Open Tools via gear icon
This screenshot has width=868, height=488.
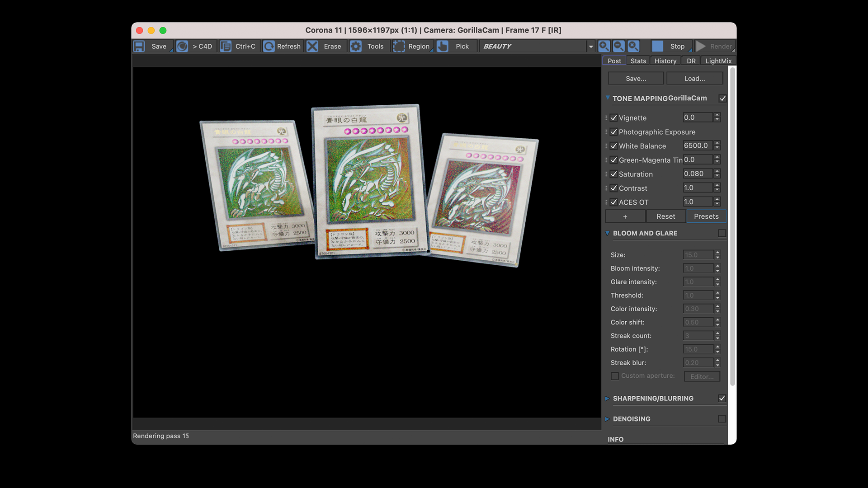(356, 46)
